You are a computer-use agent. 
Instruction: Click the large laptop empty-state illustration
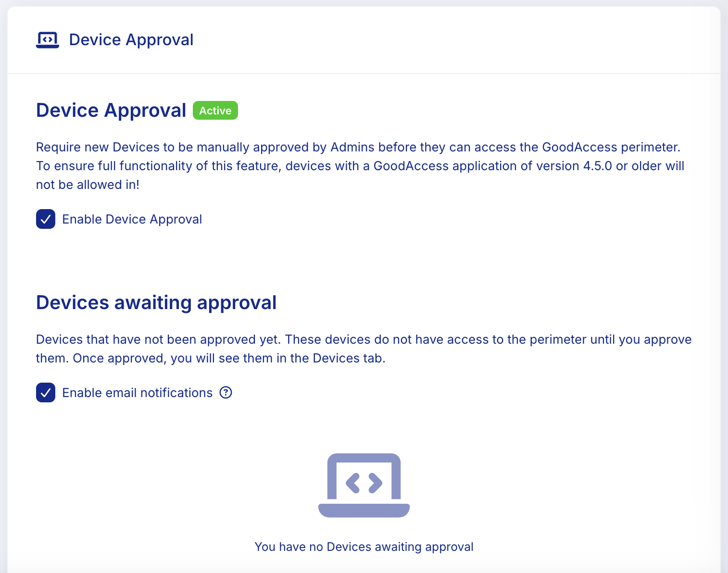[364, 485]
